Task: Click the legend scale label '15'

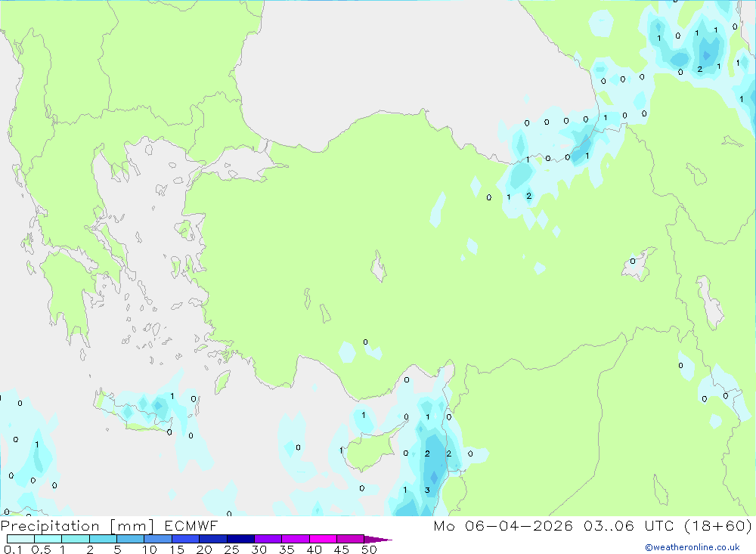Action: [177, 549]
